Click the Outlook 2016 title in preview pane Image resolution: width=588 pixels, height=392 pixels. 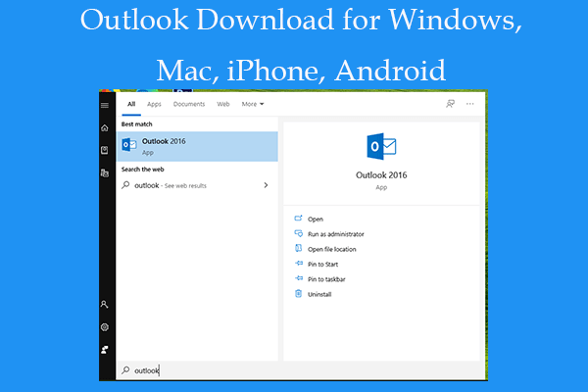point(381,174)
